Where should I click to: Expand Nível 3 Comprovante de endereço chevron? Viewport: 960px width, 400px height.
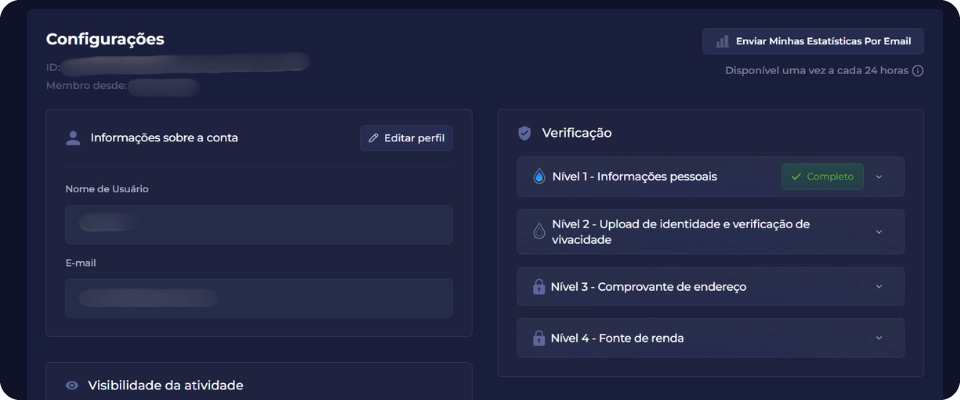[x=879, y=286]
